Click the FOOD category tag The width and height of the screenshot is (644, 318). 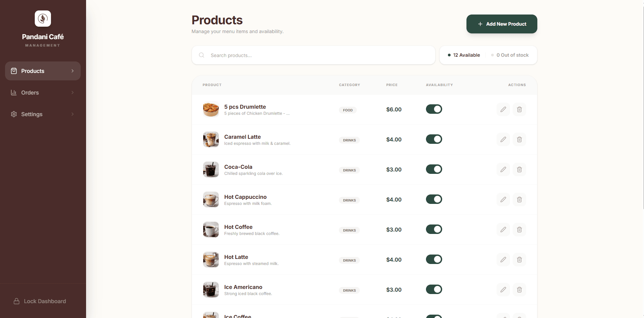[348, 110]
